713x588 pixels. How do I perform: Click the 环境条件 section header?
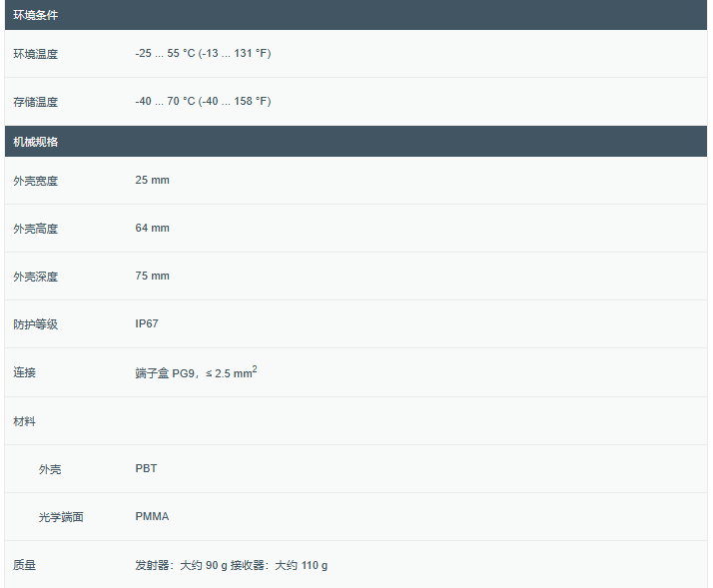(36, 15)
